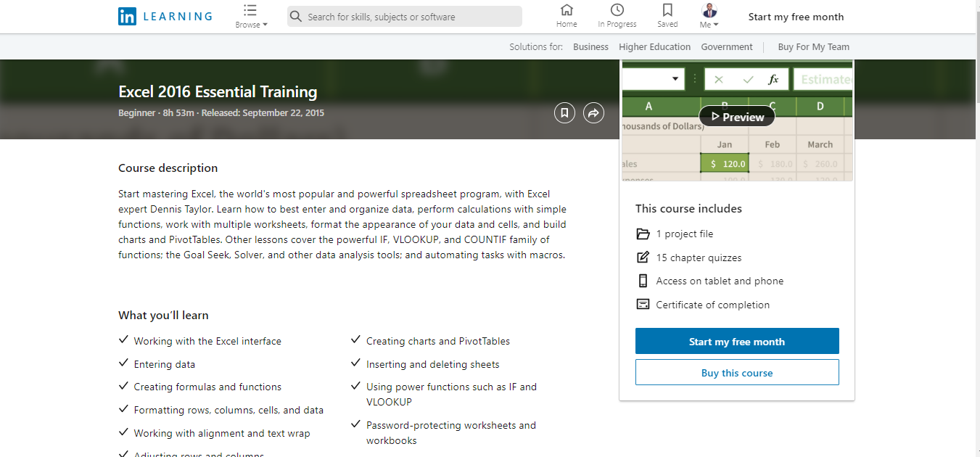Share this course via arrow icon
The width and height of the screenshot is (980, 457).
coord(593,113)
